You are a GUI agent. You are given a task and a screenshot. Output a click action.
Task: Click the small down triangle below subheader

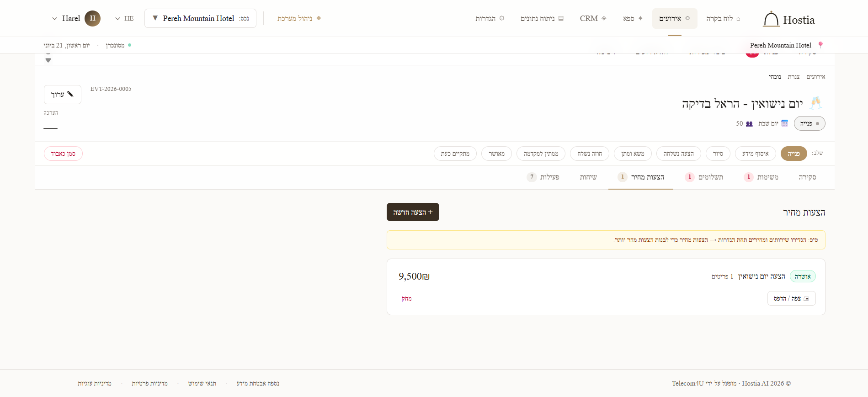tap(48, 60)
